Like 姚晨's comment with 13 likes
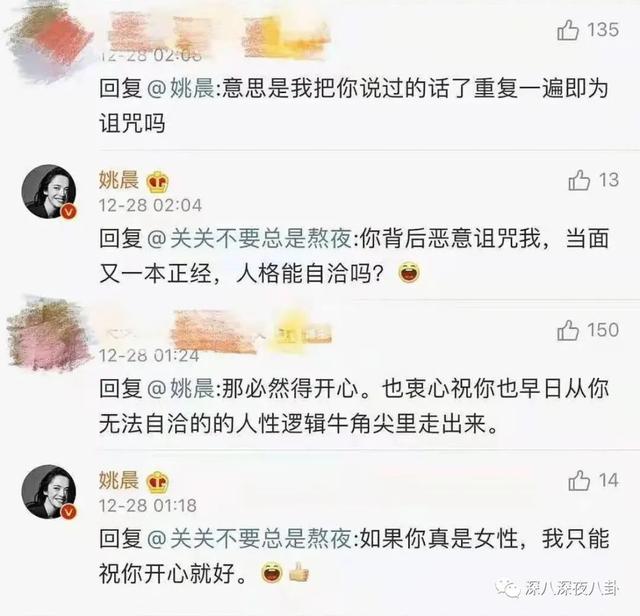Viewport: 640px width, 616px height. click(x=579, y=180)
